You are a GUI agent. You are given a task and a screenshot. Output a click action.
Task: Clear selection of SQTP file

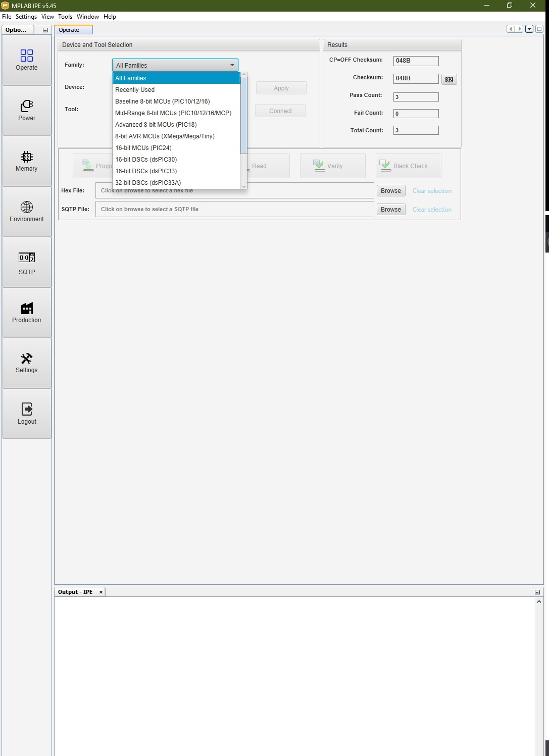click(x=432, y=210)
